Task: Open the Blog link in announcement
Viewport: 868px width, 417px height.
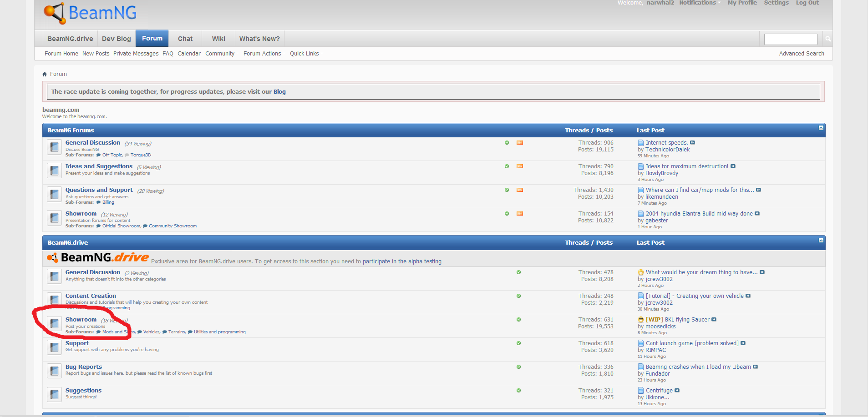Action: [279, 92]
